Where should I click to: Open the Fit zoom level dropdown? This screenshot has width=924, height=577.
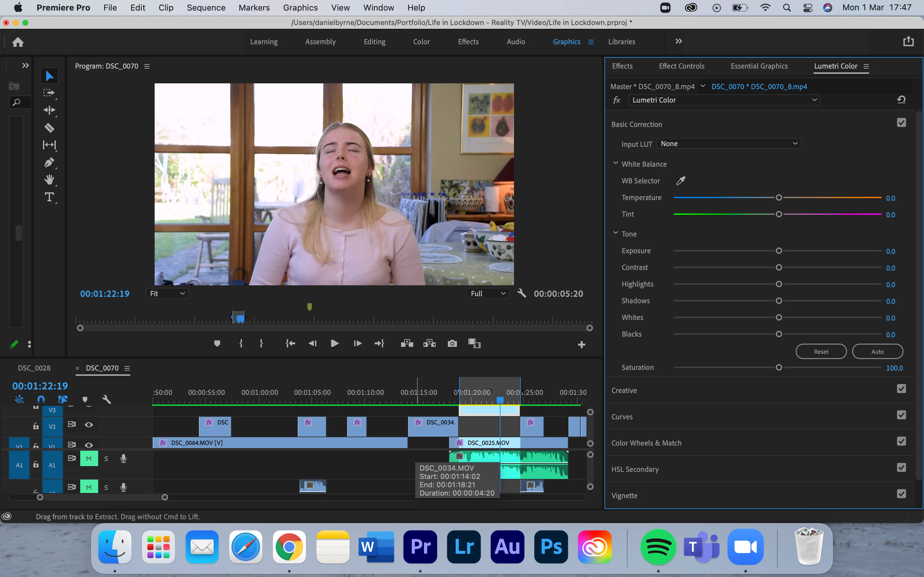(x=167, y=293)
